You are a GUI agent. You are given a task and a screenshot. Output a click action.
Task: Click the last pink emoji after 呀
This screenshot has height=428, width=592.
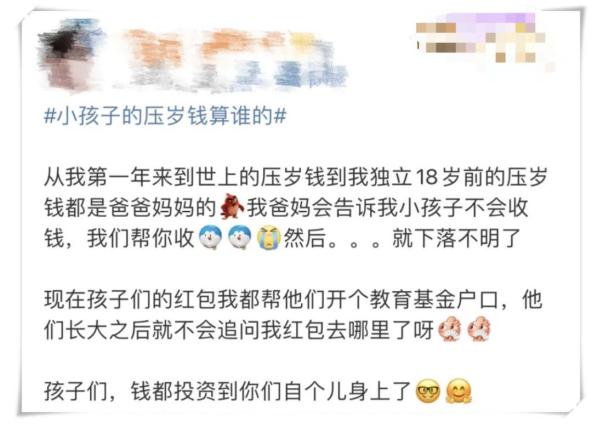point(479,329)
